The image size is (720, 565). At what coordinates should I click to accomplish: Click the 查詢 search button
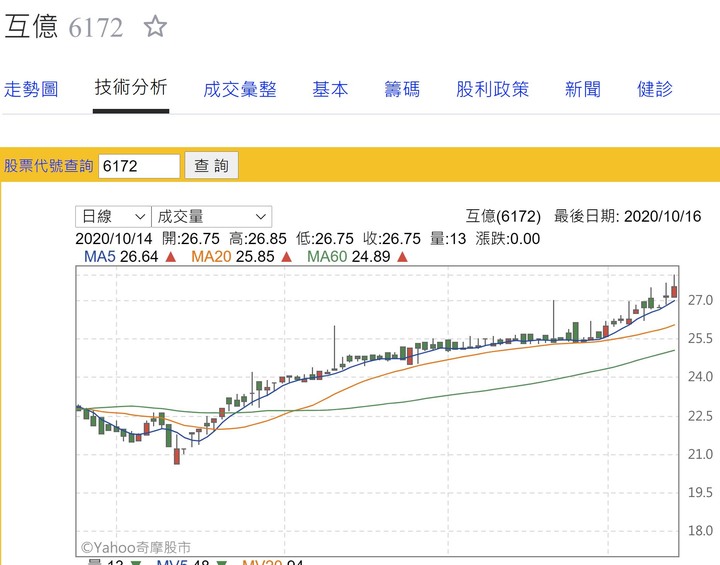pos(211,165)
